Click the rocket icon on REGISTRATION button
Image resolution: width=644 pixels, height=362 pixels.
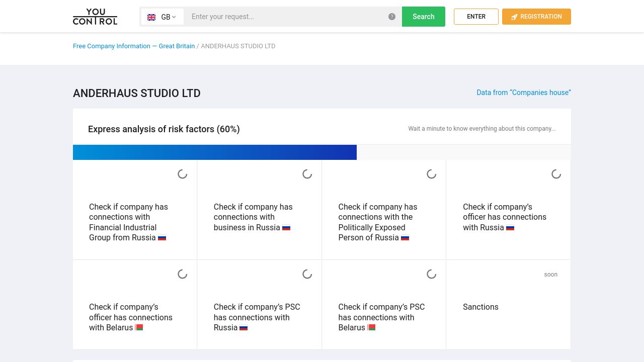514,17
